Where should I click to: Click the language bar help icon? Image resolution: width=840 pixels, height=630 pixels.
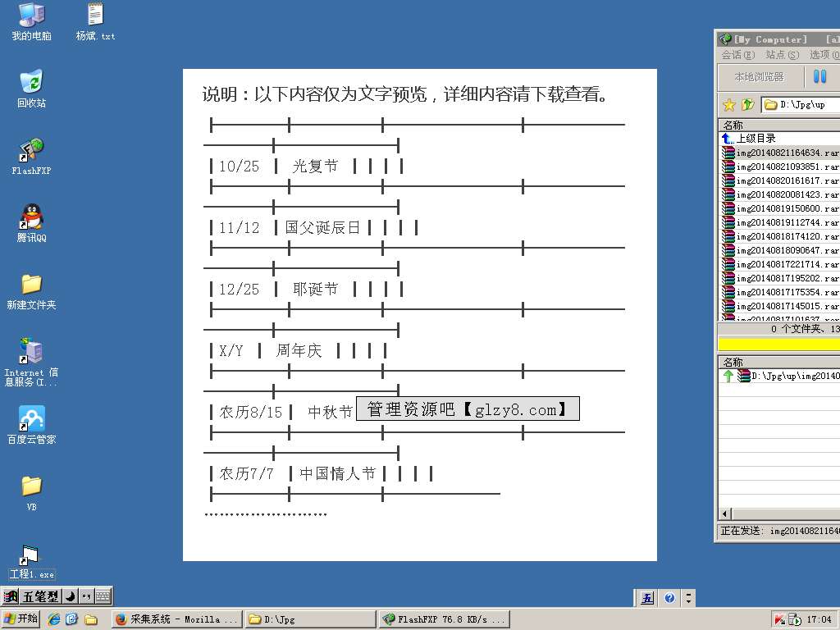coord(669,598)
